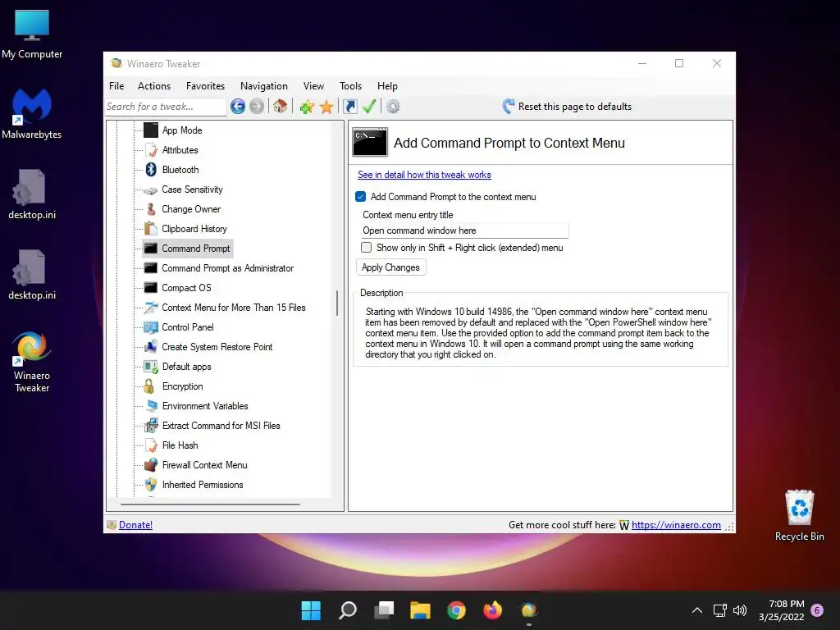Viewport: 840px width, 630px height.
Task: Click the tree panel horizontal scrollbar
Action: [210, 504]
